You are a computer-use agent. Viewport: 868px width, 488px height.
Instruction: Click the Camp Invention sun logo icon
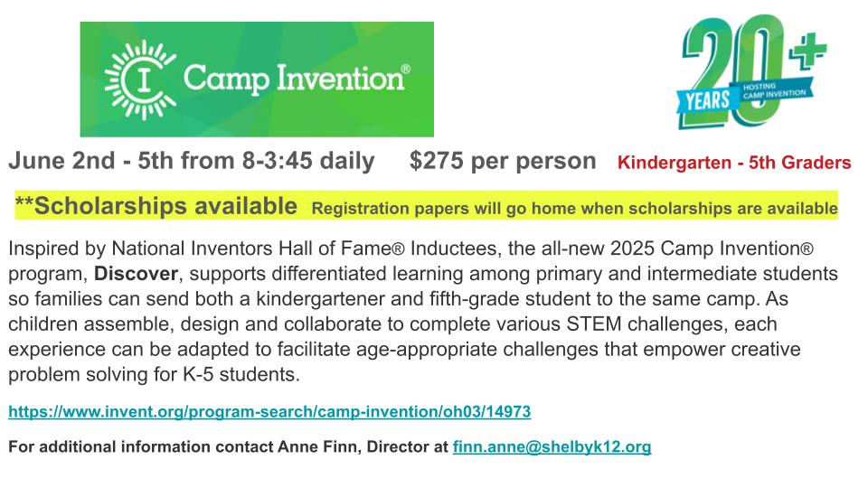140,80
